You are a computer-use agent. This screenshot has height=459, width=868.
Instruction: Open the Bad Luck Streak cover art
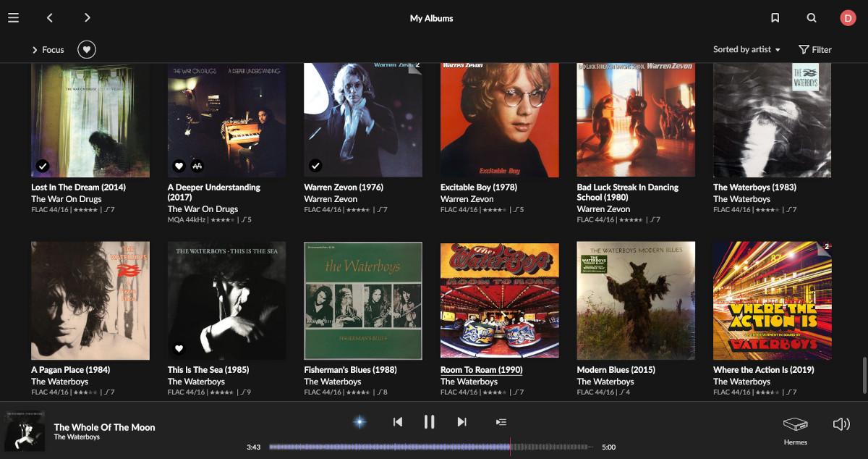636,120
